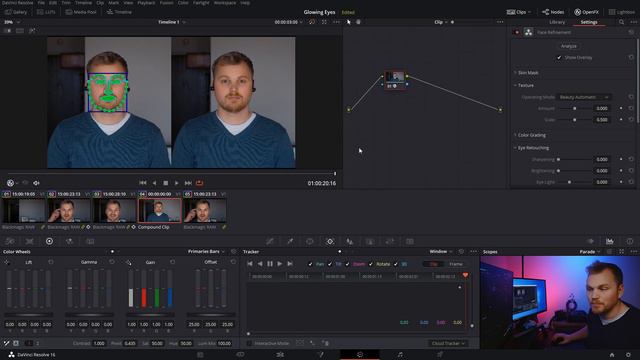
Task: Open the File menu
Action: click(x=41, y=2)
